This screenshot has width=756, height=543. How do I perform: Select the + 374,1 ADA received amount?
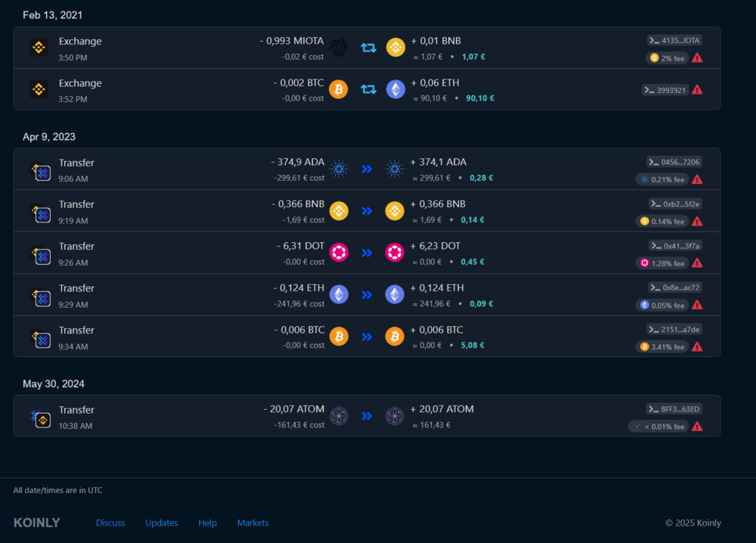click(438, 162)
